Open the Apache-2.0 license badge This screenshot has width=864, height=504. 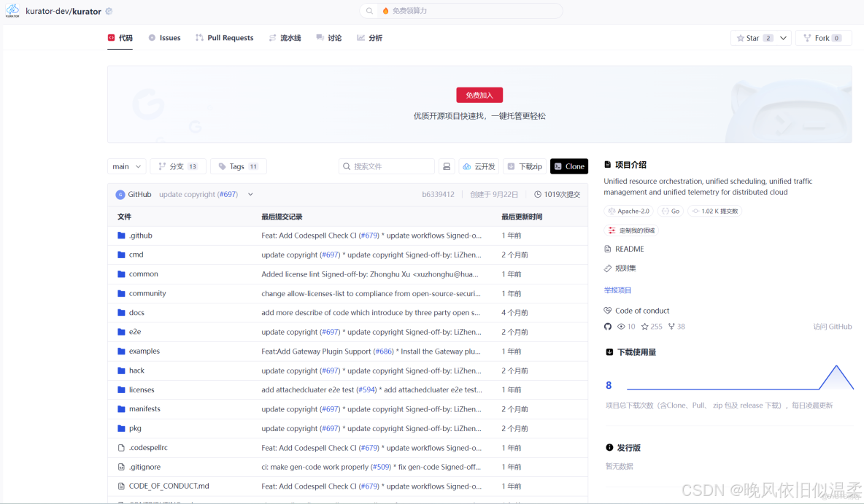click(628, 210)
